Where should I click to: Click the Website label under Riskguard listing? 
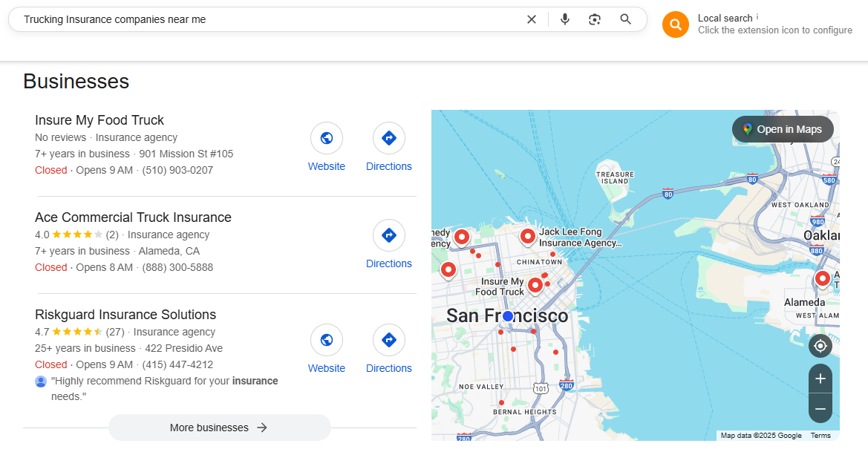(327, 368)
